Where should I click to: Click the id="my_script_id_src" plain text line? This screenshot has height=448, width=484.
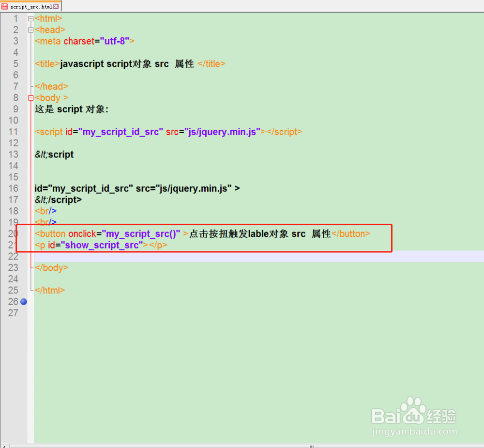pyautogui.click(x=137, y=188)
